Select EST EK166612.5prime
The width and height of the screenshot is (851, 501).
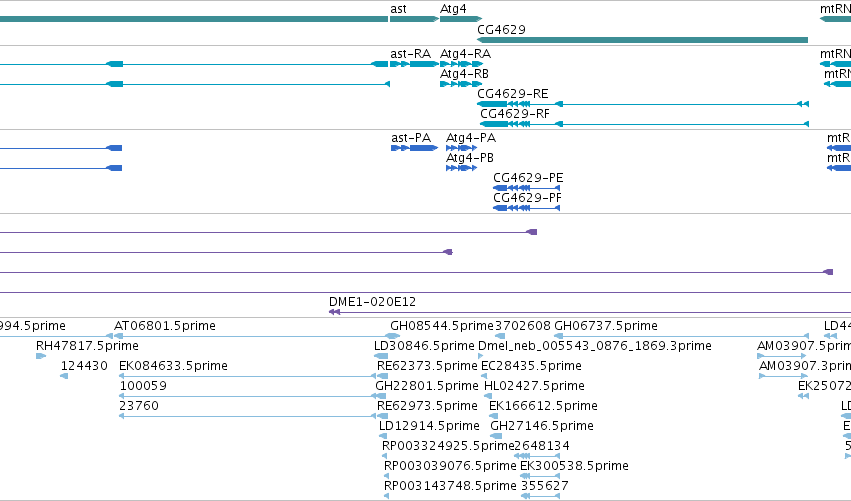[x=543, y=406]
